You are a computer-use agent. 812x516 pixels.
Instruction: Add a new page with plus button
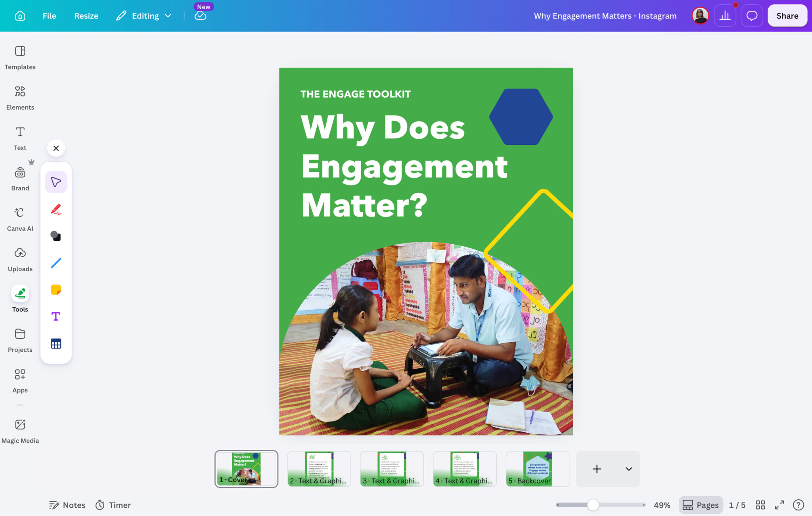pos(597,469)
